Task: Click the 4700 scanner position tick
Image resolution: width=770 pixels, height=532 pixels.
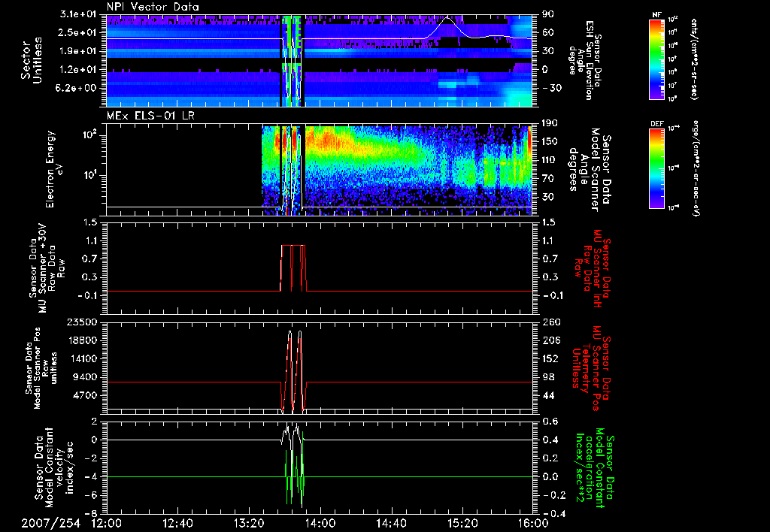Action: click(x=87, y=395)
